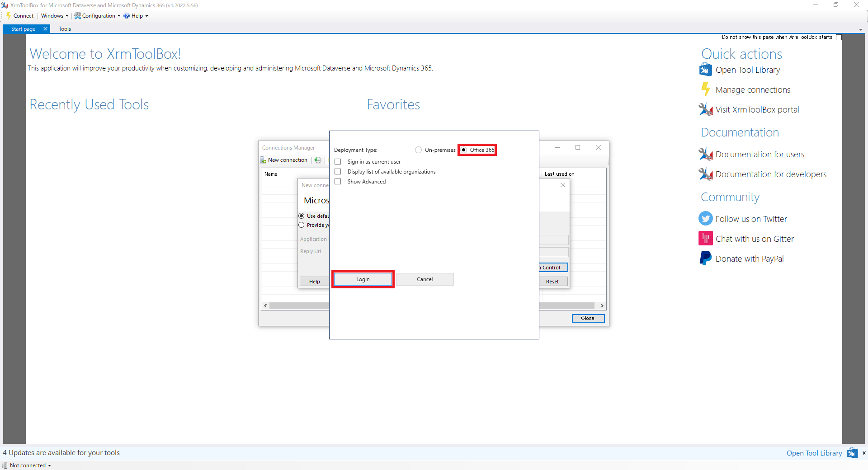Click Close button in Connections Manager

tap(588, 318)
